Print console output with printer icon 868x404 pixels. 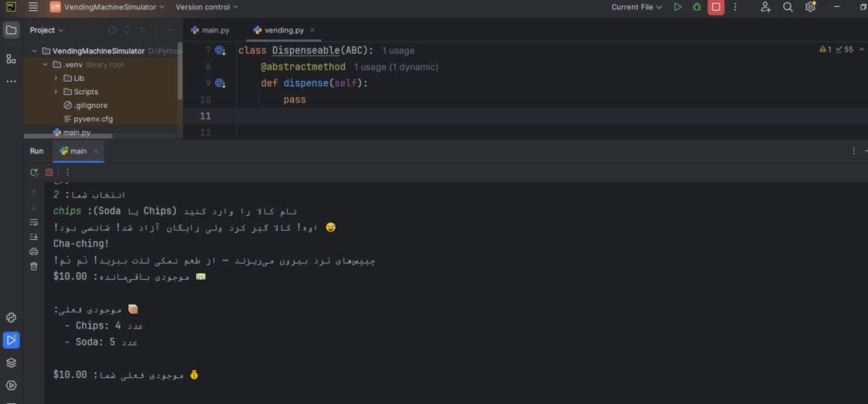34,251
